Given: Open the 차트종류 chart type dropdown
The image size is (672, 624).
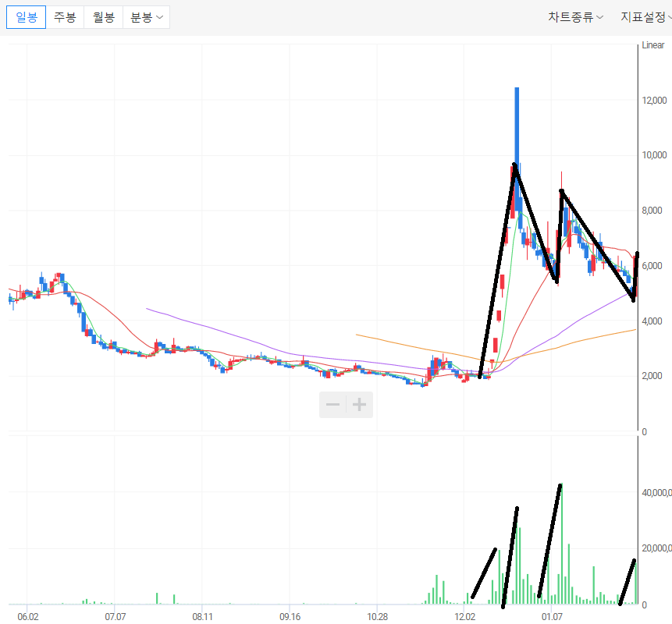Looking at the screenshot, I should [x=575, y=17].
